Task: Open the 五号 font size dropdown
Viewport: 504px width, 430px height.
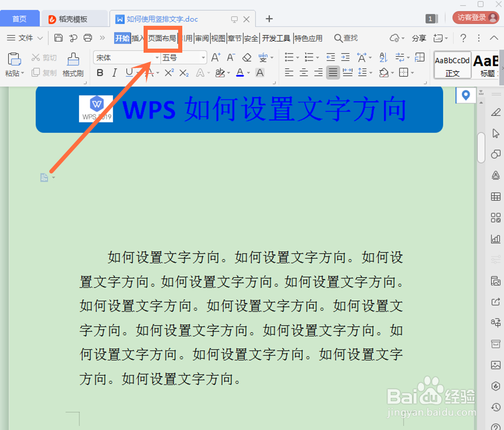Action: [203, 58]
